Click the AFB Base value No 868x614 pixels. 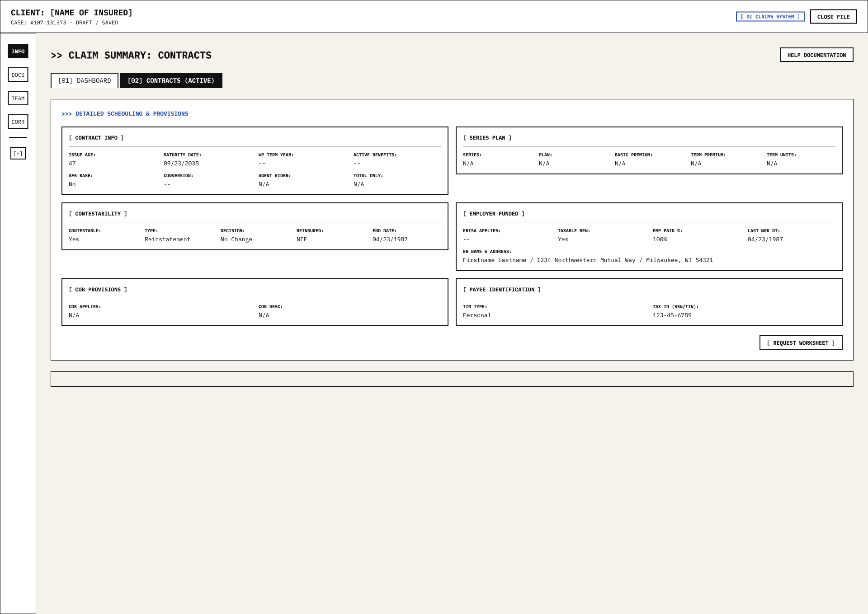point(72,184)
